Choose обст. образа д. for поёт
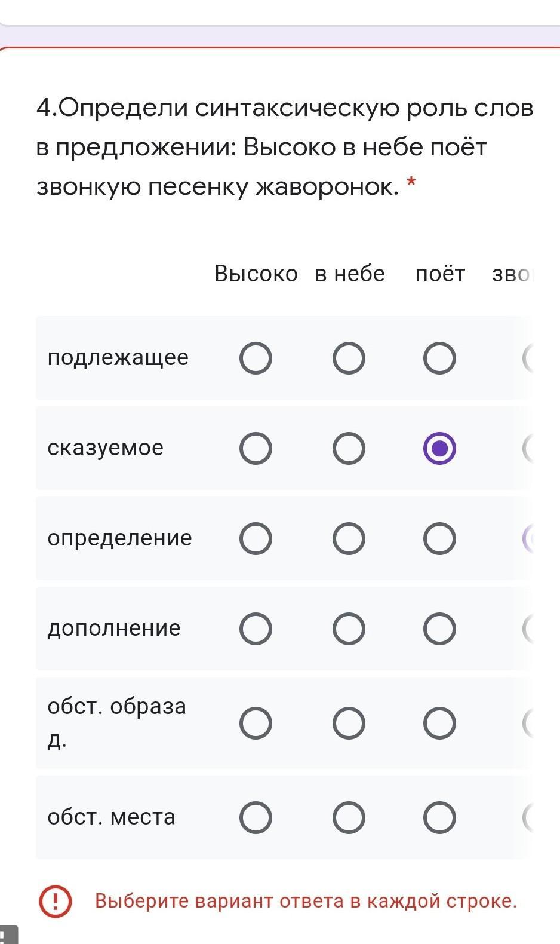This screenshot has width=560, height=944. [439, 724]
